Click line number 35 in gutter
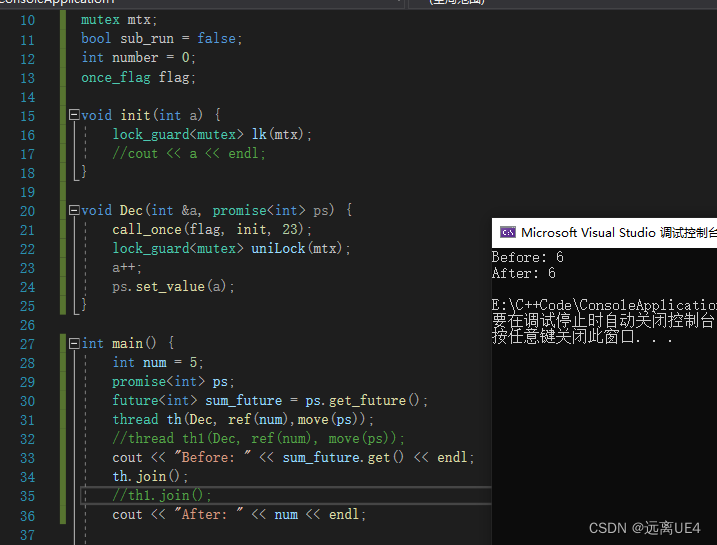This screenshot has width=717, height=545. click(x=27, y=496)
